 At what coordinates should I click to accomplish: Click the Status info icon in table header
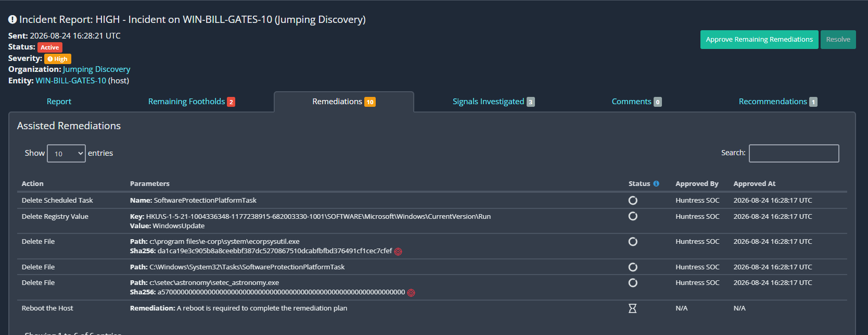coord(656,183)
